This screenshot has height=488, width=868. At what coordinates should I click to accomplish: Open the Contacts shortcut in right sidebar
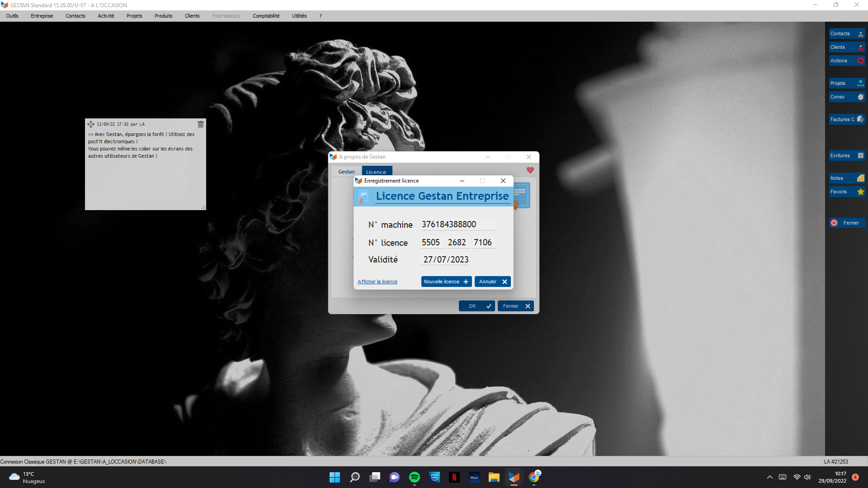[x=847, y=33]
